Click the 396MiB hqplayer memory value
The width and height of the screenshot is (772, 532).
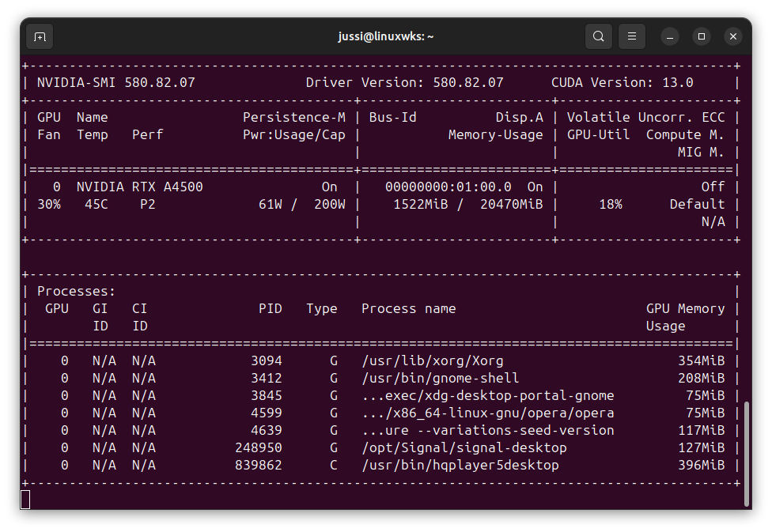pos(702,465)
